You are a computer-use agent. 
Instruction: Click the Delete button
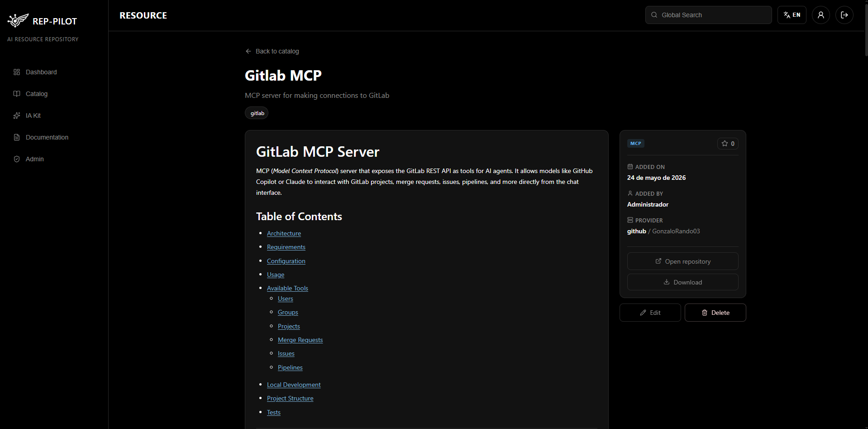pyautogui.click(x=715, y=313)
